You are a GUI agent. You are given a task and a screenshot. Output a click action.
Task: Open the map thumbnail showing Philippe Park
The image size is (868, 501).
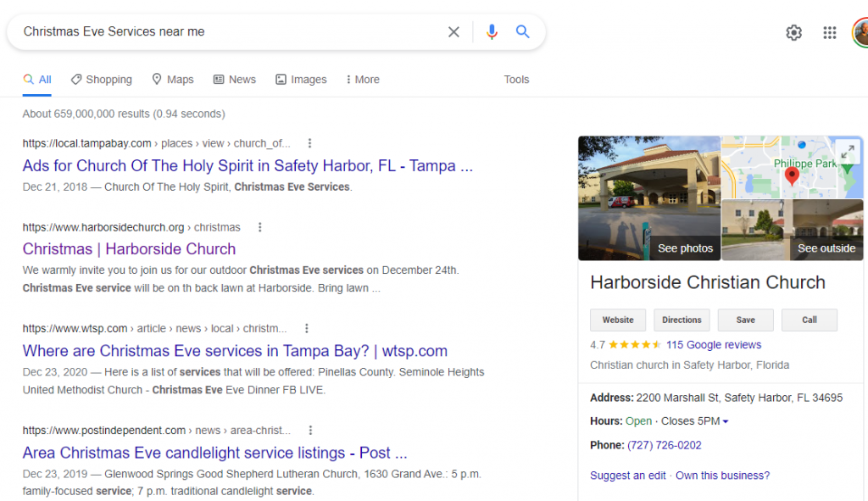tap(793, 167)
